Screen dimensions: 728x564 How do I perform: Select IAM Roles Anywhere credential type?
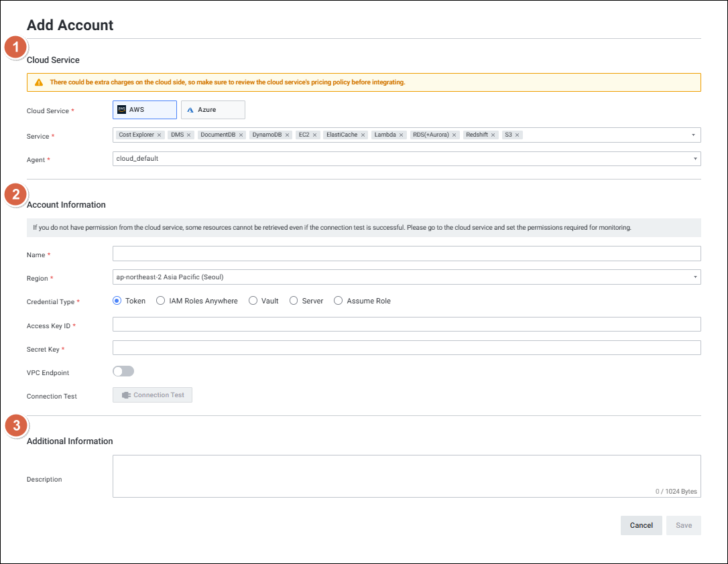tap(161, 301)
